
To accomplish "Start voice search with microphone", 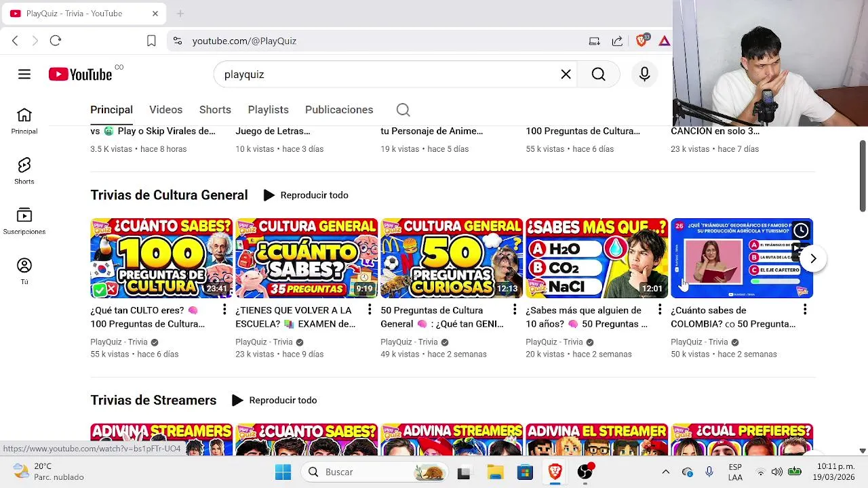I will [x=644, y=75].
